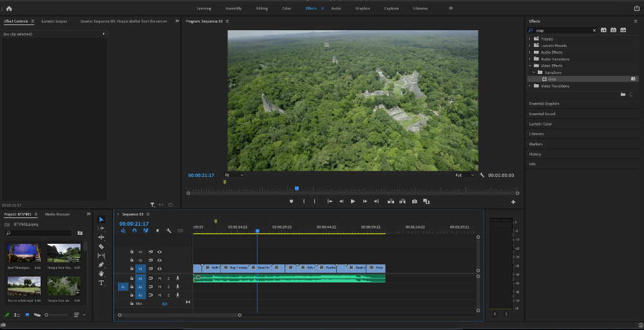Collapse the Video Effects folder
644x330 pixels.
[529, 66]
